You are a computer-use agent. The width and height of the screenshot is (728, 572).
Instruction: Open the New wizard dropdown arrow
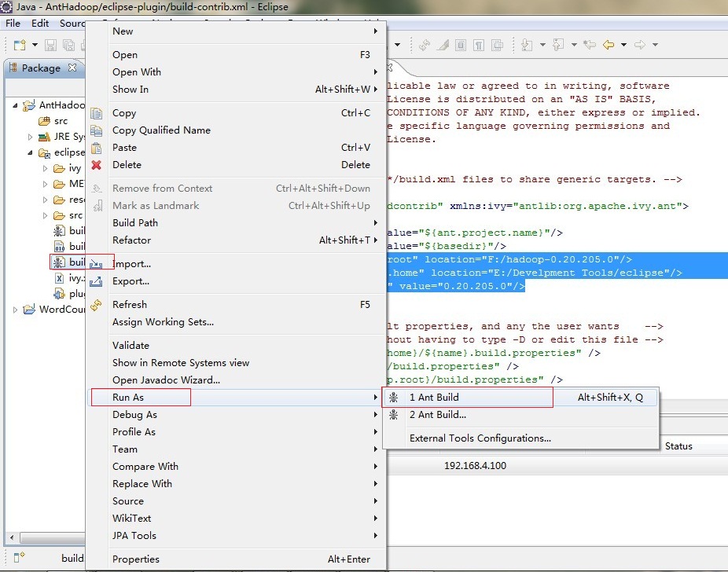pyautogui.click(x=35, y=45)
